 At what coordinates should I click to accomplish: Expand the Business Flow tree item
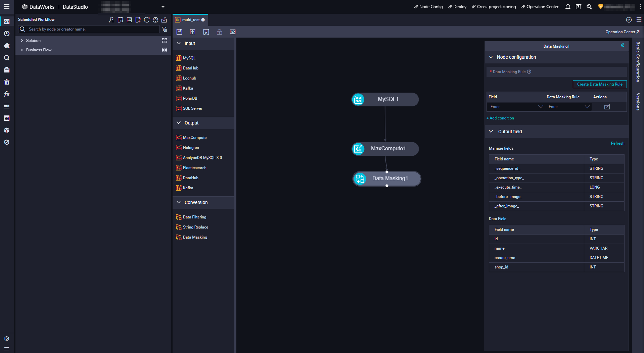pyautogui.click(x=22, y=50)
